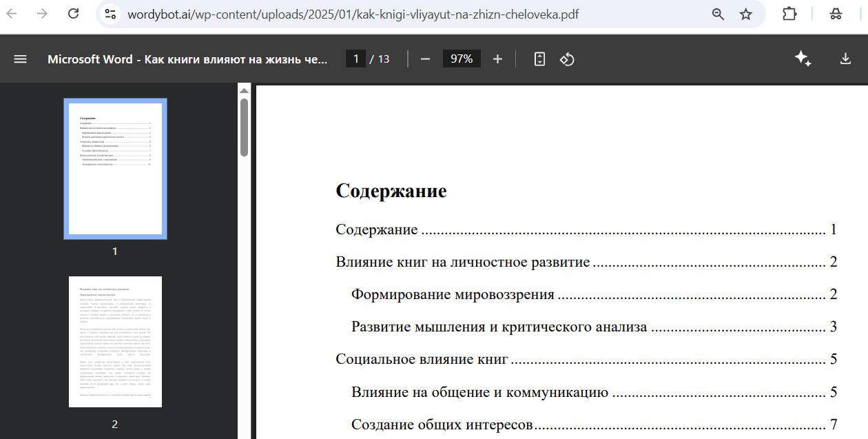This screenshot has width=868, height=439.
Task: Click the total page count '/ 13'
Action: [380, 59]
